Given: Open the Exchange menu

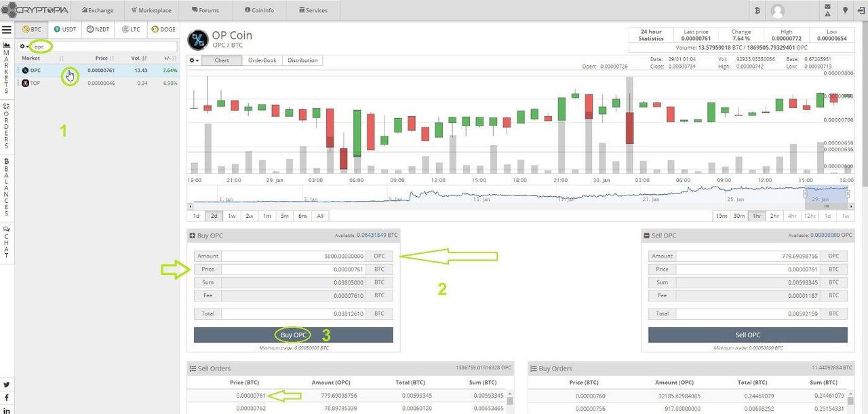Looking at the screenshot, I should (x=97, y=10).
